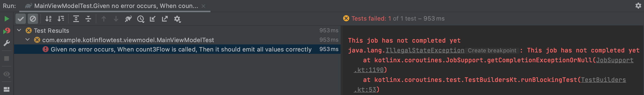The width and height of the screenshot is (644, 95).
Task: Collapse the Test Results tree node
Action: (x=19, y=30)
